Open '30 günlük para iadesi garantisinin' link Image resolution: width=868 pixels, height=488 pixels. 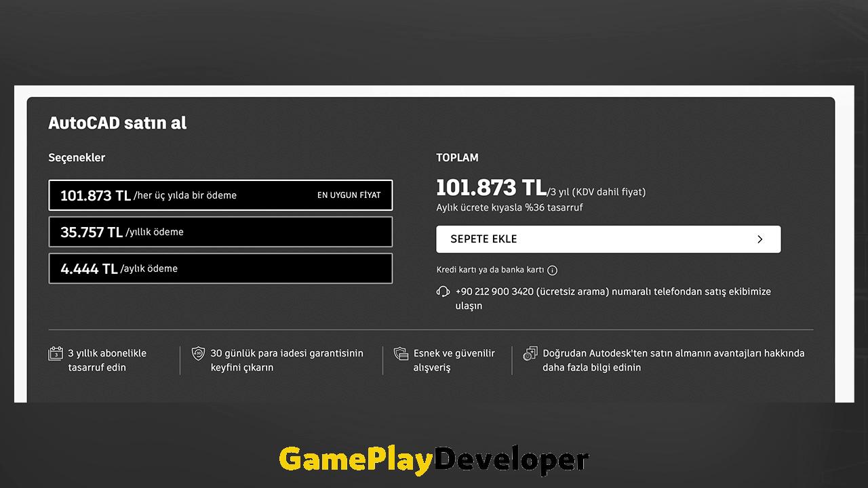(x=287, y=353)
